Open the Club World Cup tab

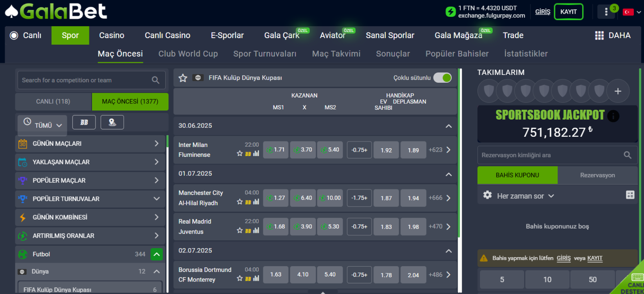188,54
